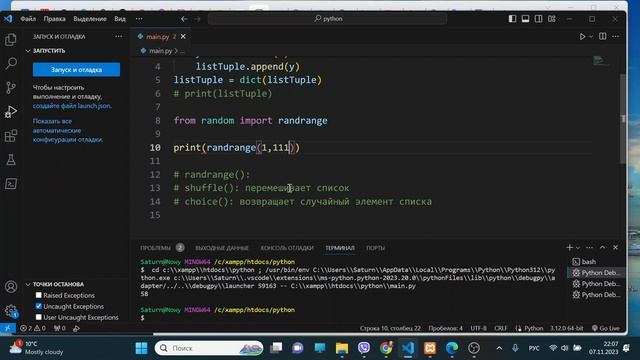Open the Testing flask view

click(11, 160)
